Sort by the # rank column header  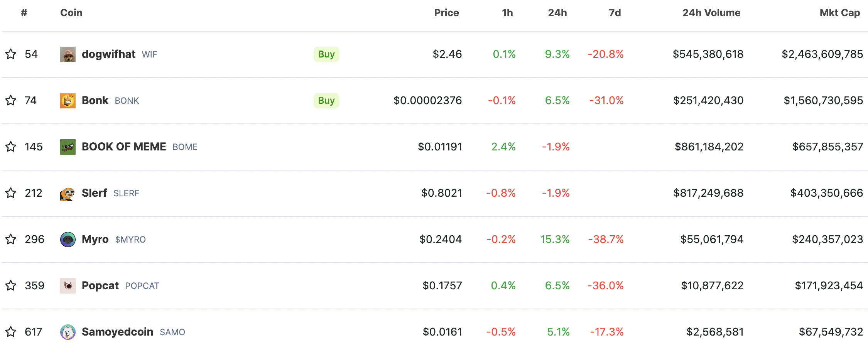click(x=24, y=13)
